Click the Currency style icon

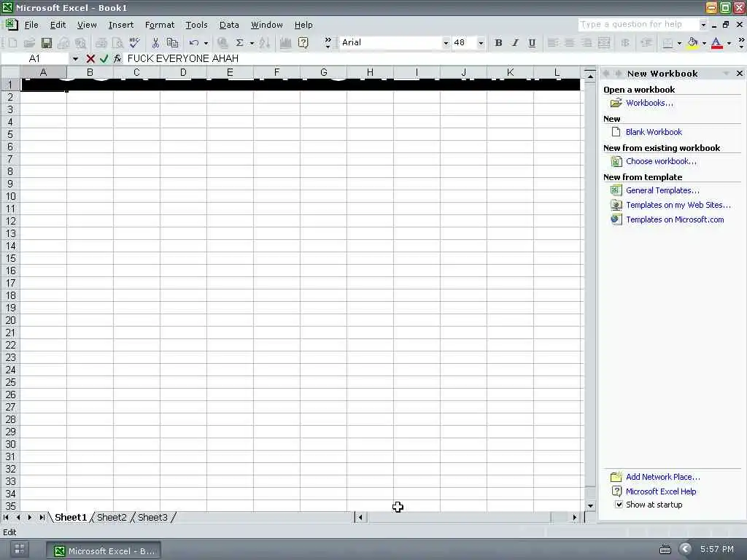[625, 43]
